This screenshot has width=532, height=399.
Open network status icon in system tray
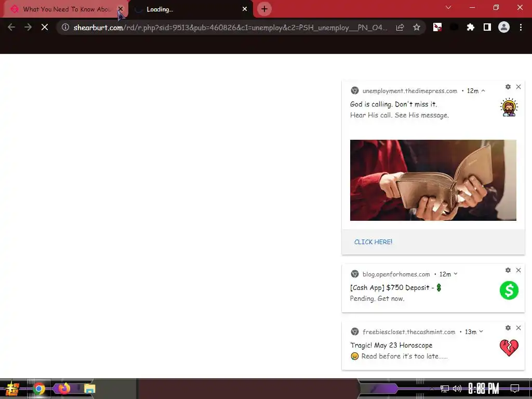tap(444, 389)
